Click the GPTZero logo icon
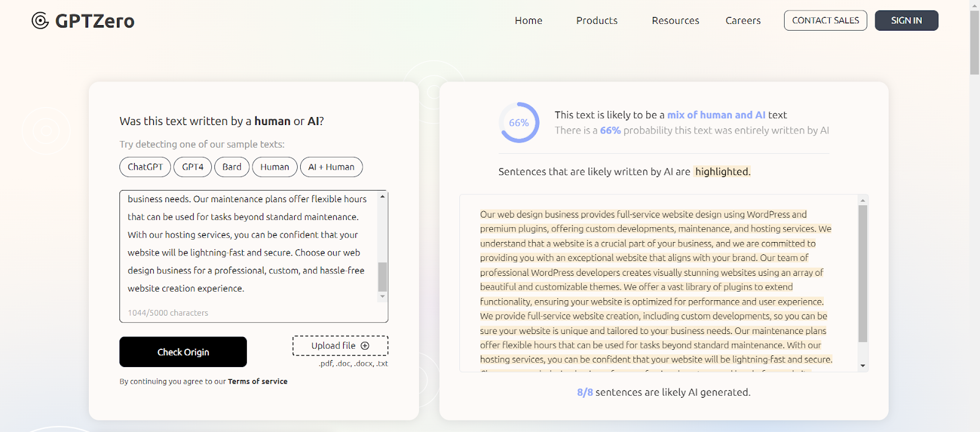This screenshot has height=432, width=980. pyautogui.click(x=40, y=21)
